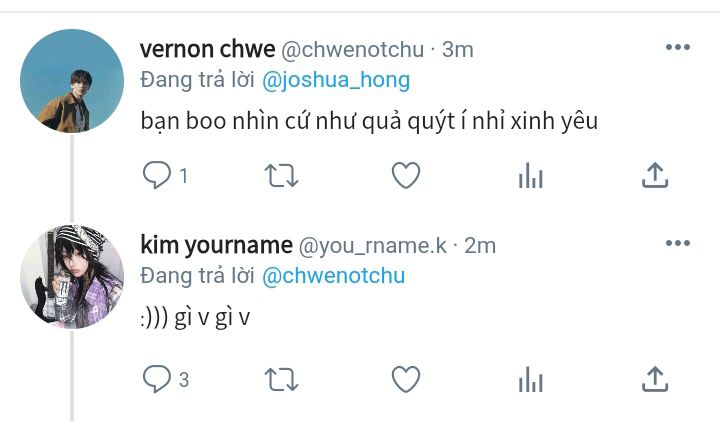Click the display name kim yourname
This screenshot has height=421, width=720.
click(216, 245)
